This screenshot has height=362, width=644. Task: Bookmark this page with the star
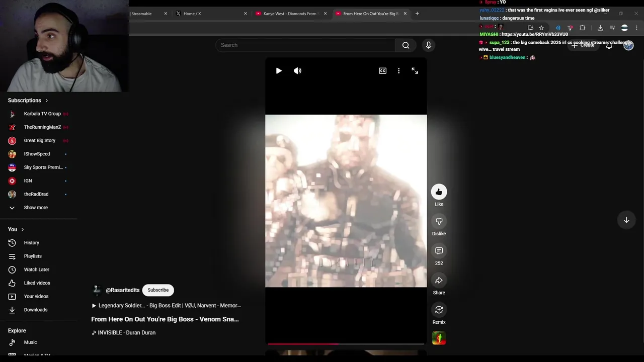[541, 28]
